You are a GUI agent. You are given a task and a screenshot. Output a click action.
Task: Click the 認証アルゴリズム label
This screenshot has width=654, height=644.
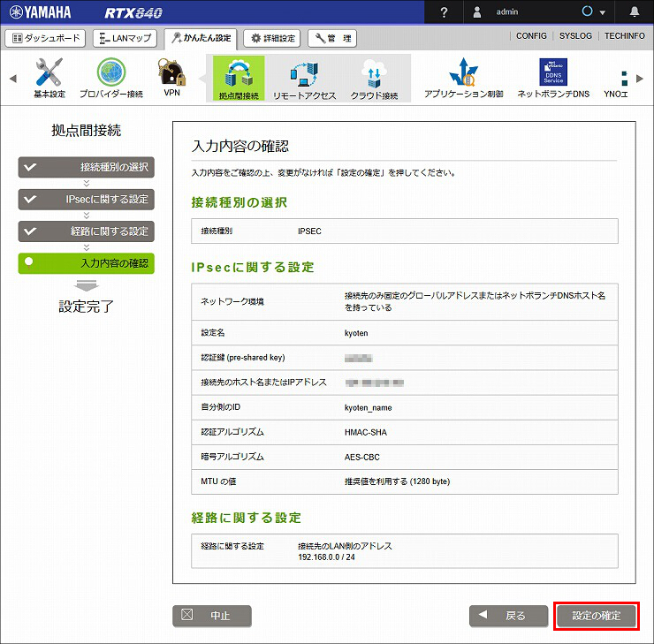232,432
